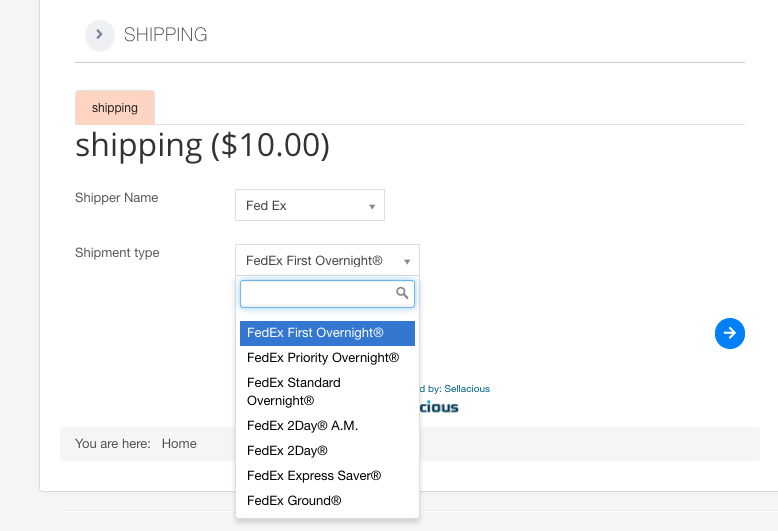Choose FedEx Priority Overnight® option
778x531 pixels.
pyautogui.click(x=327, y=358)
